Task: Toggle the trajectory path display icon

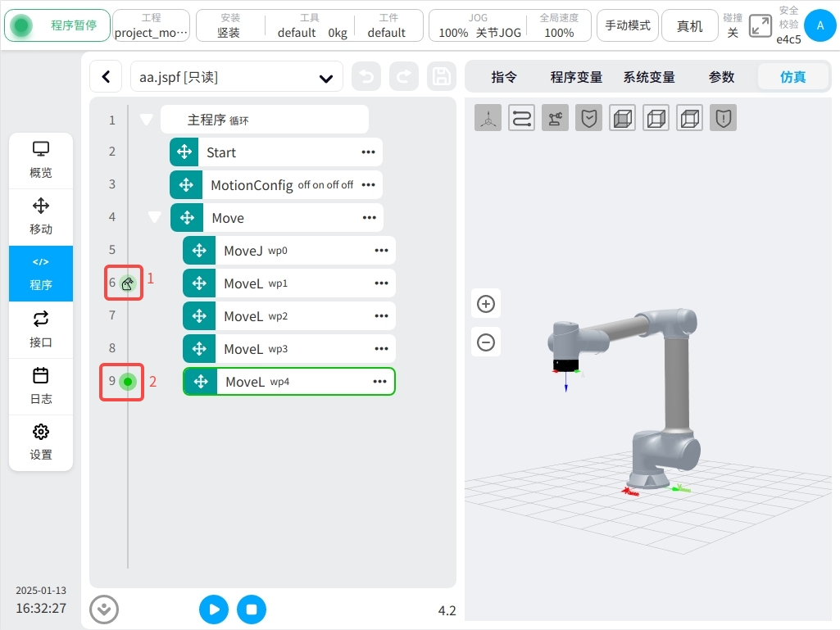Action: [522, 118]
